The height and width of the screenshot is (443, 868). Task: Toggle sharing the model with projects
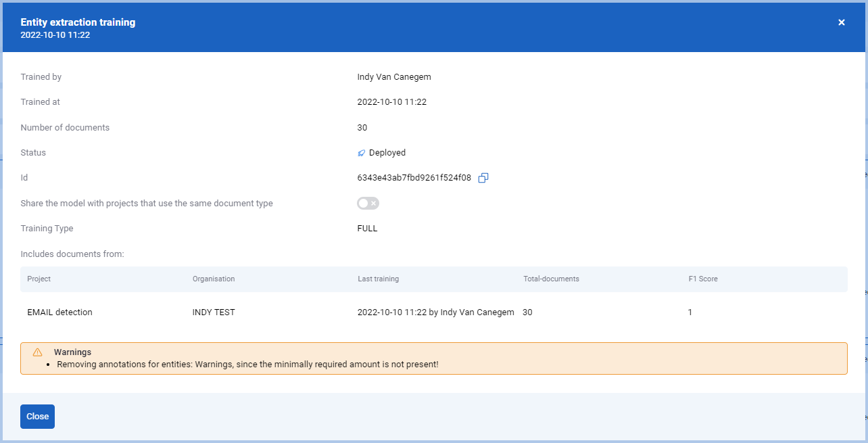[x=368, y=203]
